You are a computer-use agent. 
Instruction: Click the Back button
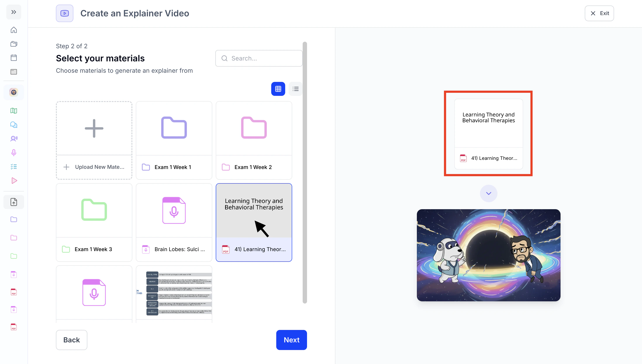pos(71,340)
